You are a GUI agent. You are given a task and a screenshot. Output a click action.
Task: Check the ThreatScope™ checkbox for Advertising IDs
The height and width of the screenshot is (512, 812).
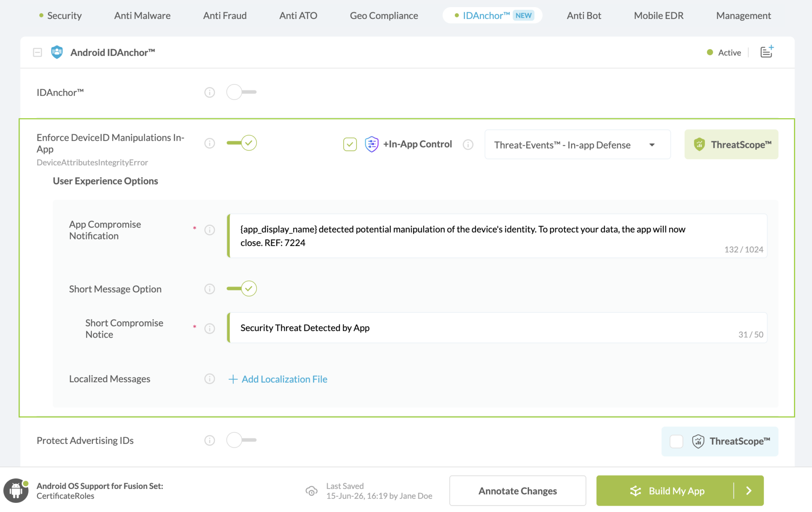[x=676, y=441]
